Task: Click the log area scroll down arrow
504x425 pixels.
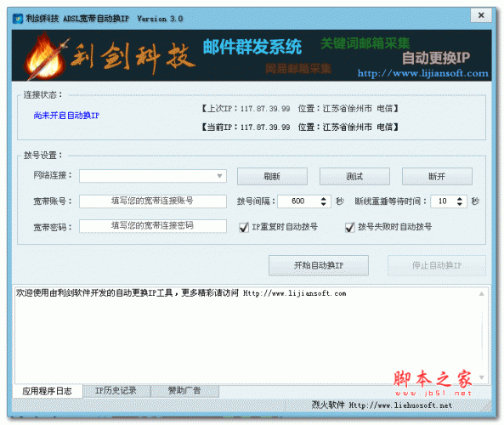Action: pyautogui.click(x=482, y=377)
